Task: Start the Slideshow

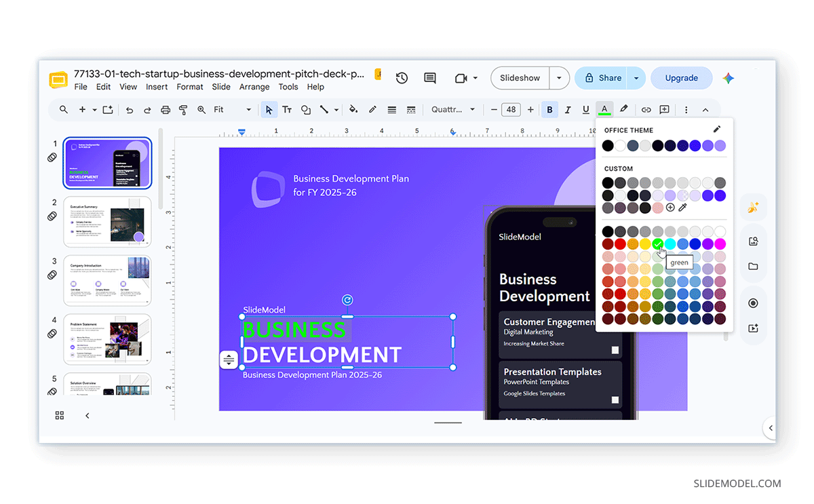Action: click(520, 78)
